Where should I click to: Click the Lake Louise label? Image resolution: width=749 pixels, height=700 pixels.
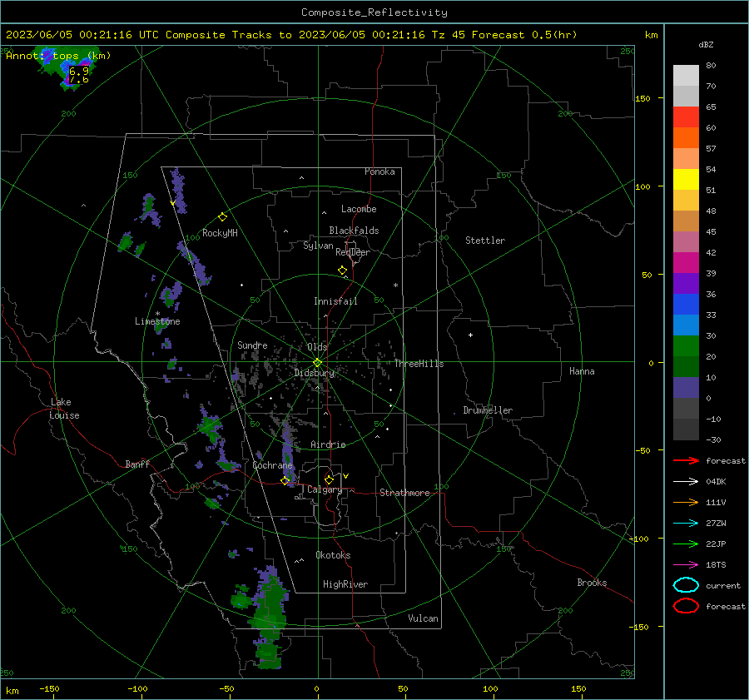(64, 409)
